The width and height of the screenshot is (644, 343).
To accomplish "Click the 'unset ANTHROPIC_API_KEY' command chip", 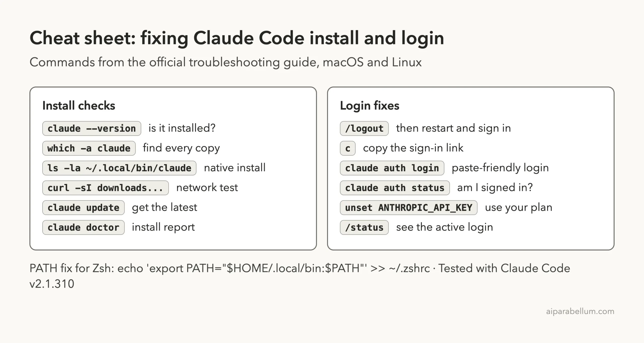I will (409, 208).
